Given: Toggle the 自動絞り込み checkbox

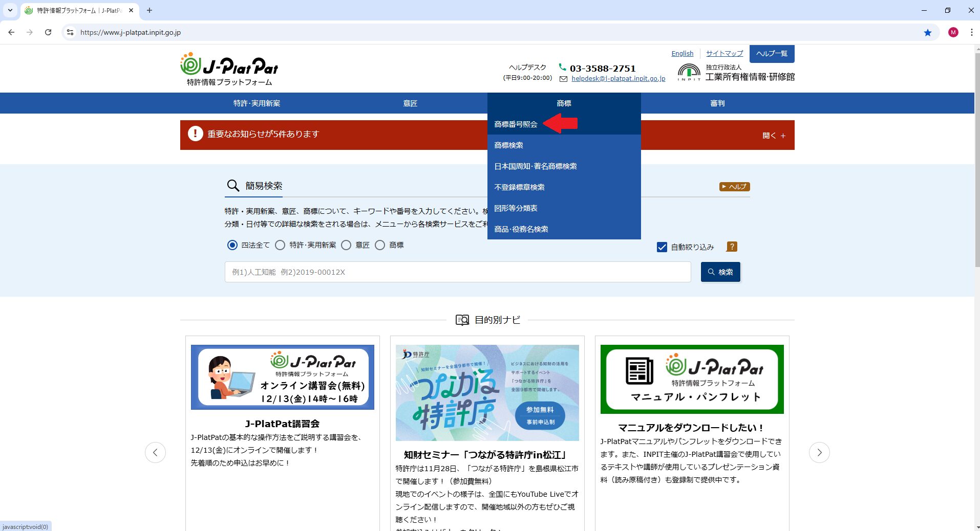Looking at the screenshot, I should [x=662, y=247].
